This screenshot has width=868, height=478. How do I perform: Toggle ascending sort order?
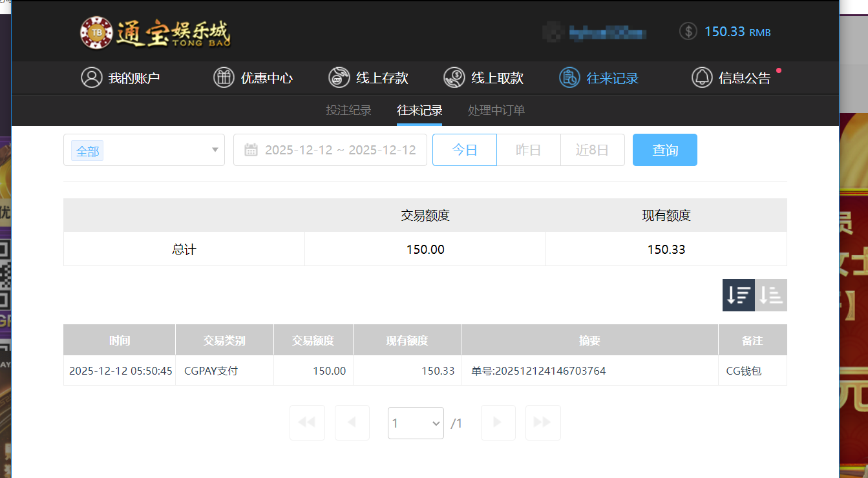tap(770, 295)
